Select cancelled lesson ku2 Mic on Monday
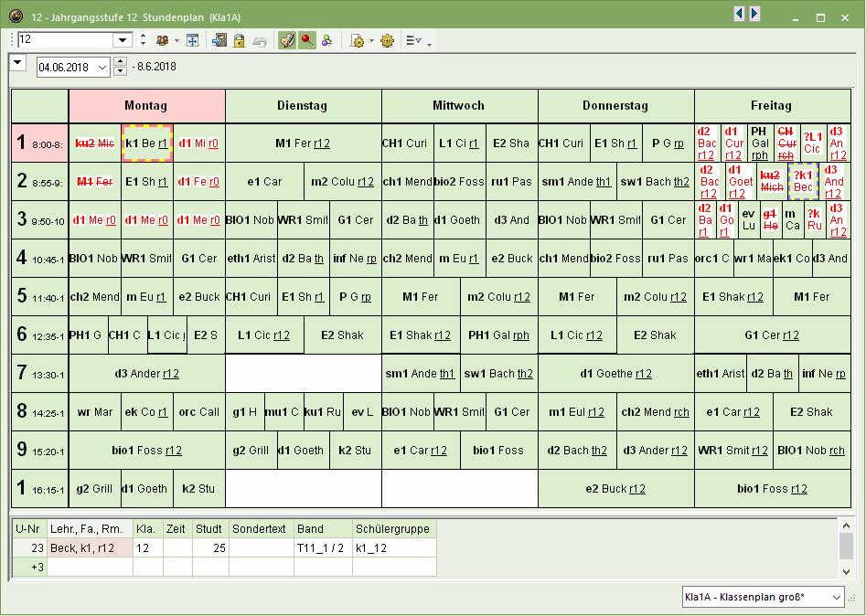Viewport: 866px width, 616px height. click(94, 143)
